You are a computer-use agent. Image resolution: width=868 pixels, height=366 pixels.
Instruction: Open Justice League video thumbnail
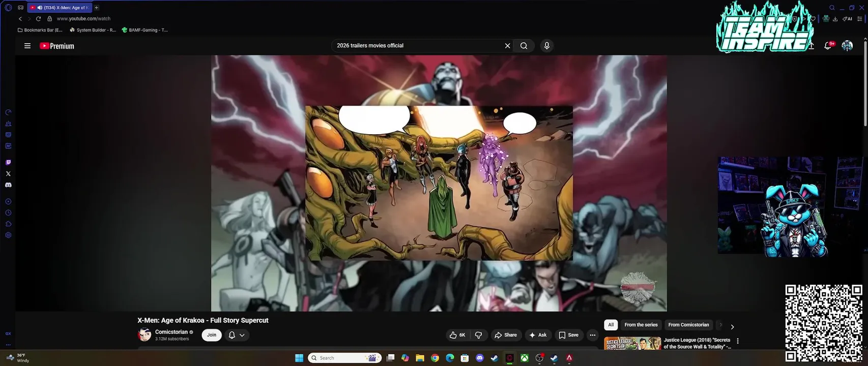(x=632, y=343)
